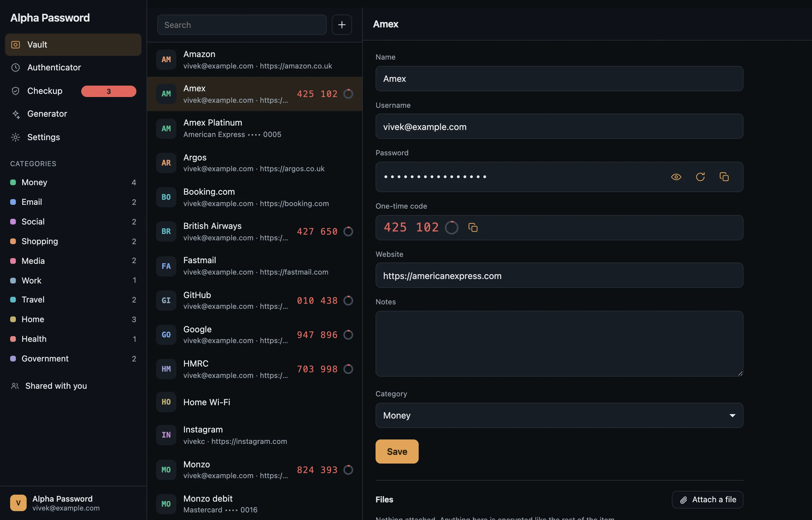Click the Vault sidebar icon
Image resolution: width=812 pixels, height=520 pixels.
[x=16, y=45]
